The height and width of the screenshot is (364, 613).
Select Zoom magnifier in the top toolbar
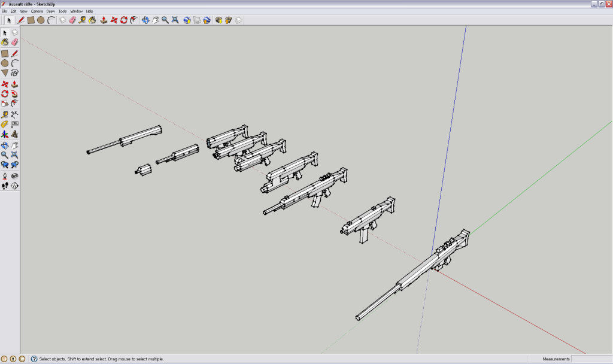165,20
